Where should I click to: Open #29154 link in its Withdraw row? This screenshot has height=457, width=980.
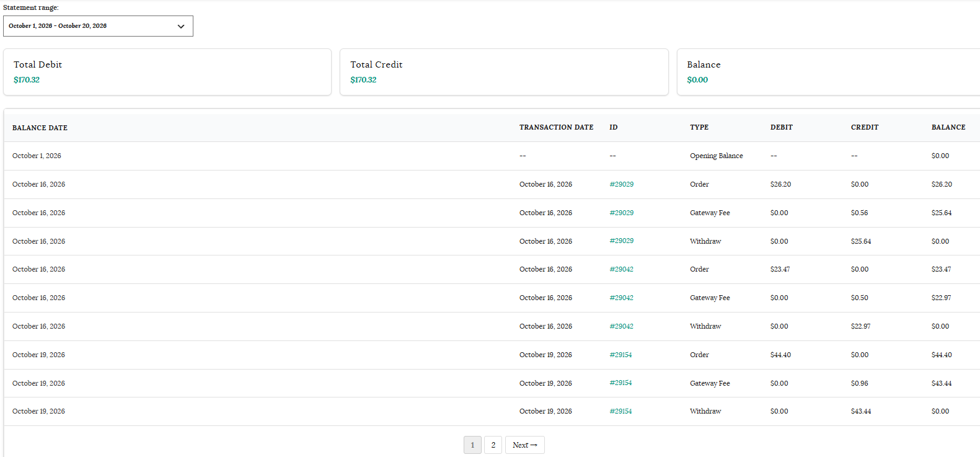click(x=620, y=411)
